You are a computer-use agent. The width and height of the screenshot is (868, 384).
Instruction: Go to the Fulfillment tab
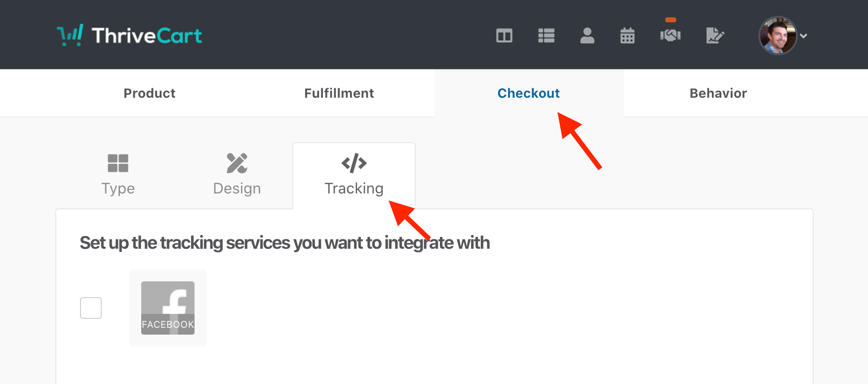pyautogui.click(x=339, y=93)
